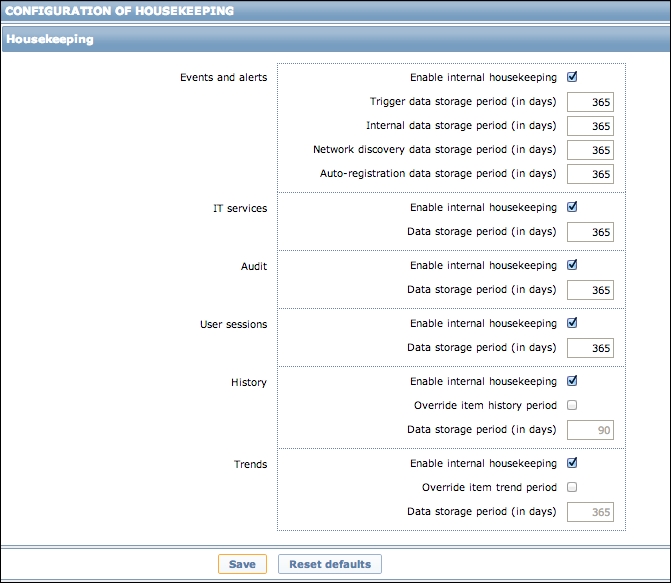Select Network discovery data storage period field
Viewport: 671px width, 583px height.
[x=590, y=150]
